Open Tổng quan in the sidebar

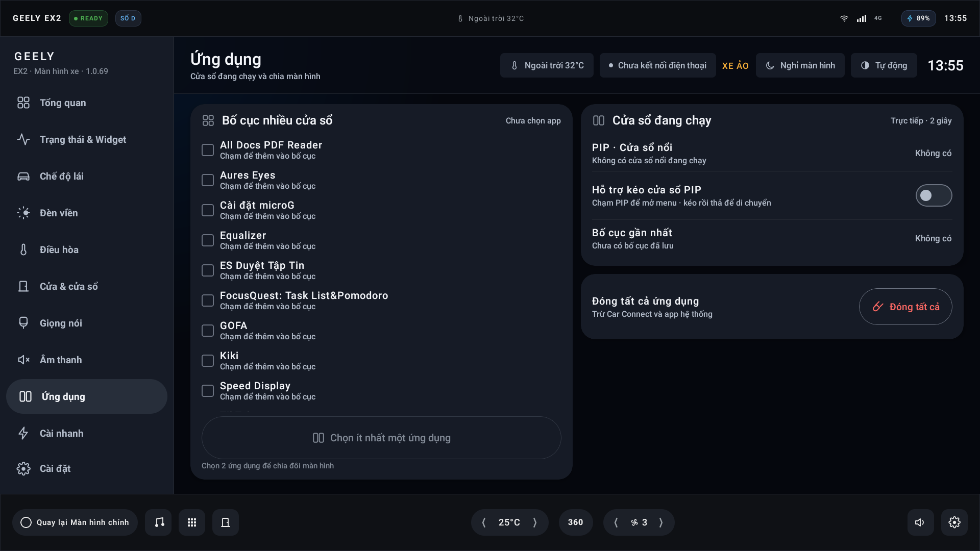click(87, 103)
